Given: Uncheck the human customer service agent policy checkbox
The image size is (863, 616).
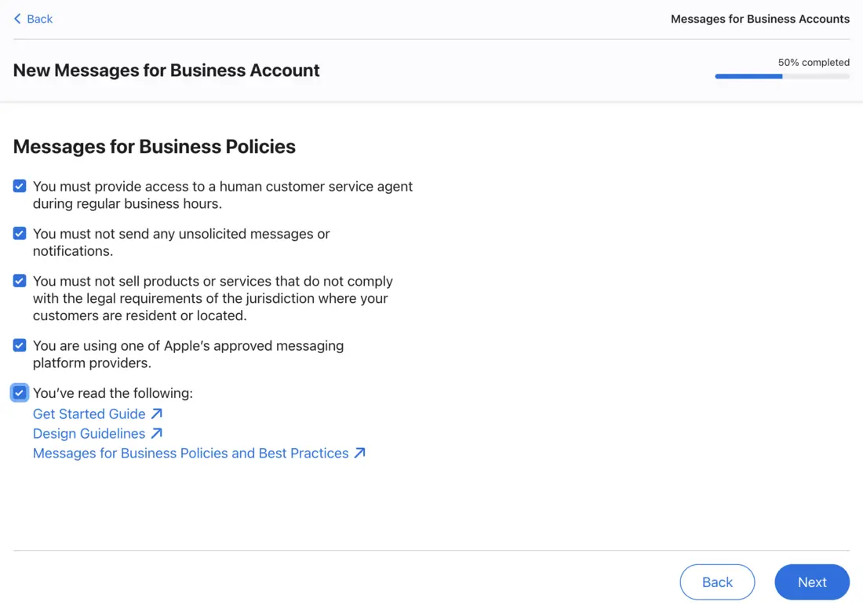Looking at the screenshot, I should [x=20, y=186].
